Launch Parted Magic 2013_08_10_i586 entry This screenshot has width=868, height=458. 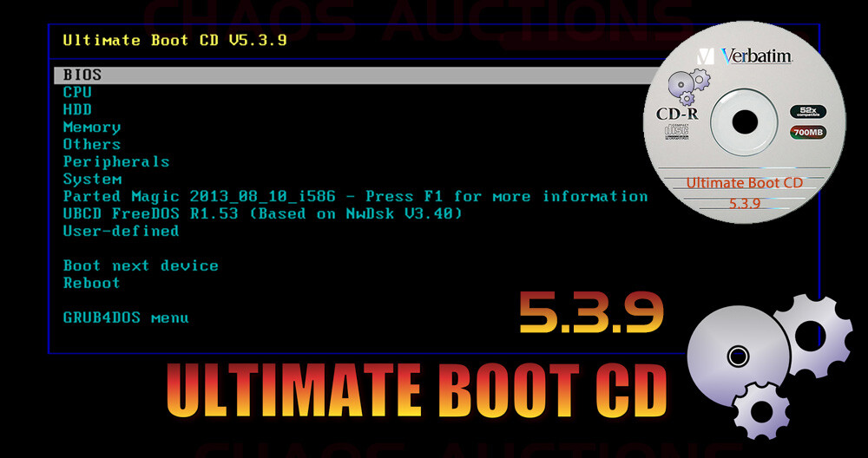355,196
